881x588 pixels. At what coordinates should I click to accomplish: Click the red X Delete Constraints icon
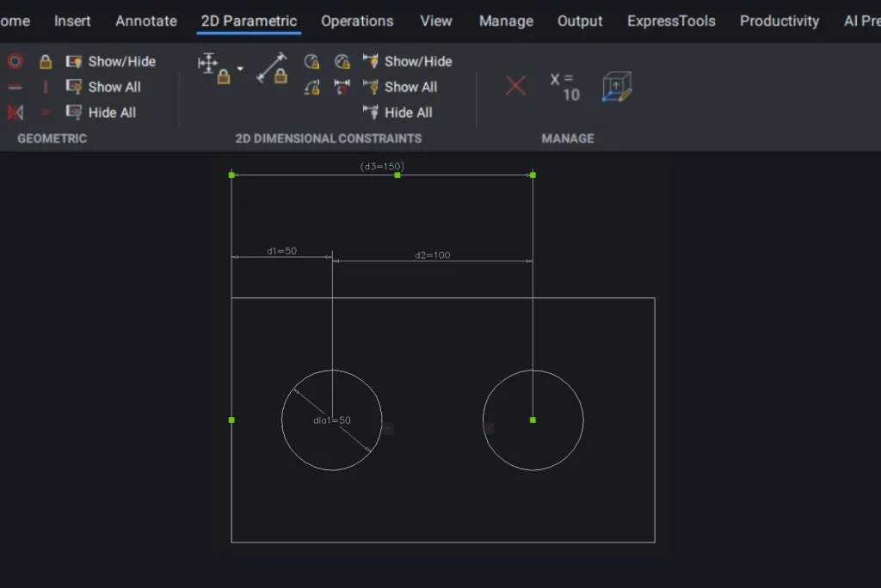tap(515, 86)
